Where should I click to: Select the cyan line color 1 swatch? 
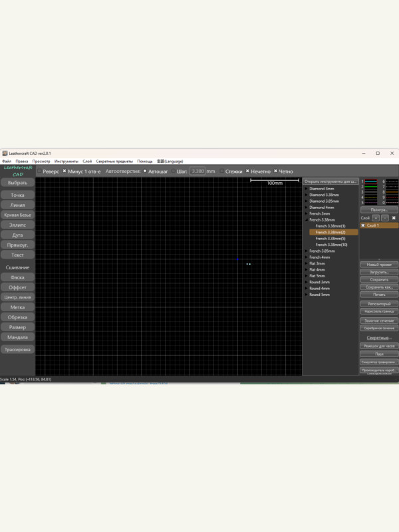click(x=371, y=181)
